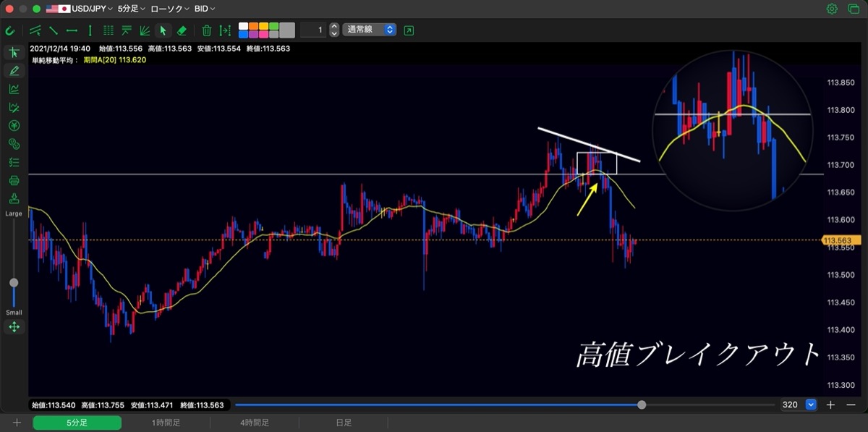This screenshot has height=432, width=868.
Task: Click the horizontal chart scroll slider handle
Action: tap(642, 405)
